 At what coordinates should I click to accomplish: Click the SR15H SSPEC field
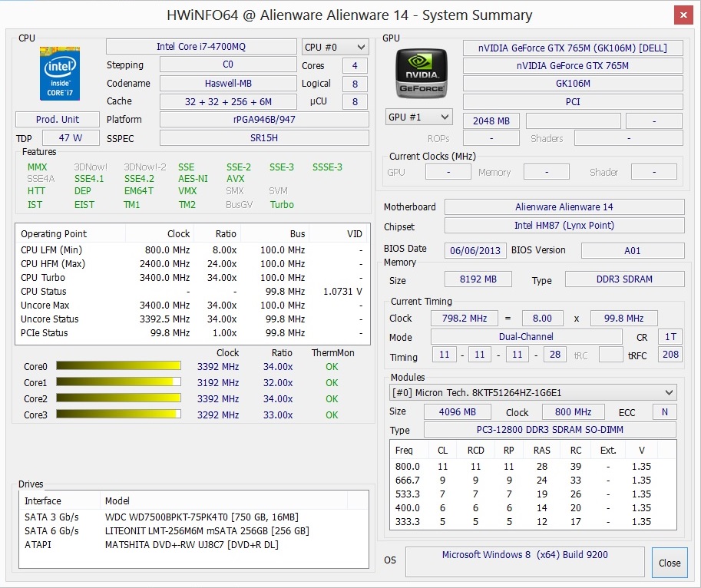tap(264, 138)
